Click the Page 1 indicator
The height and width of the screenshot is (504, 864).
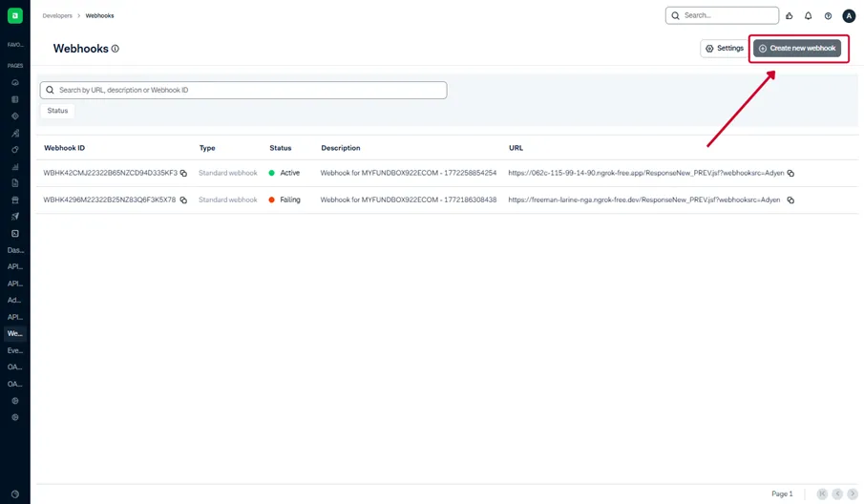click(782, 493)
